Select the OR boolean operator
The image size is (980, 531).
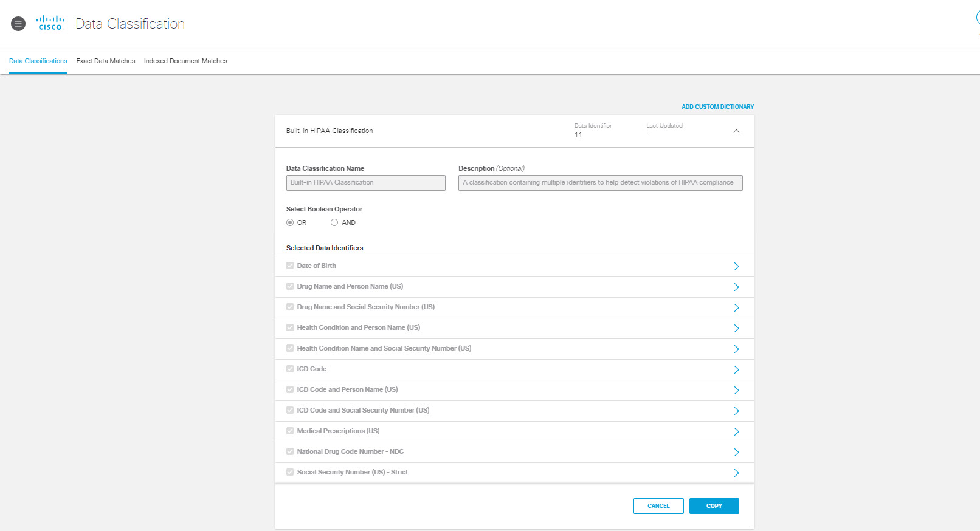coord(290,222)
